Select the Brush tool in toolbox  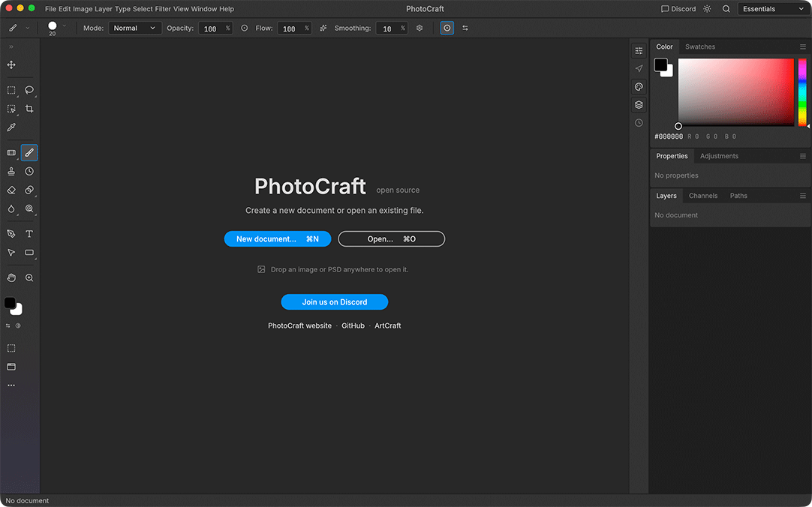coord(29,152)
